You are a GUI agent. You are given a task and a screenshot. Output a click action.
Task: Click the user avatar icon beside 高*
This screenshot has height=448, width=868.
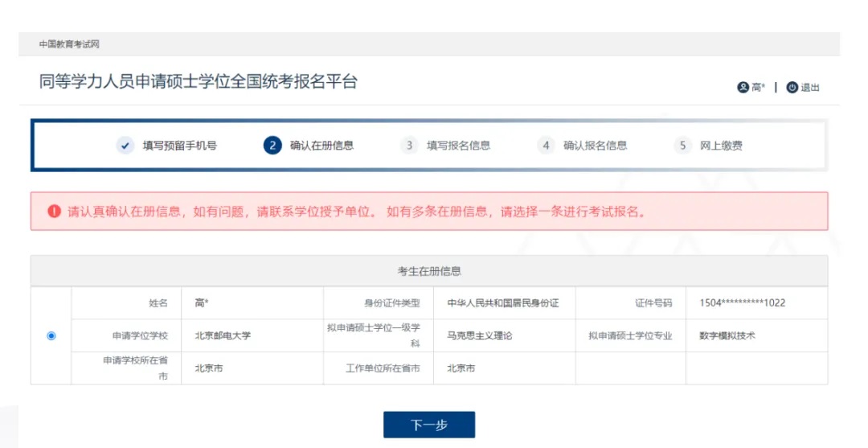tap(743, 88)
